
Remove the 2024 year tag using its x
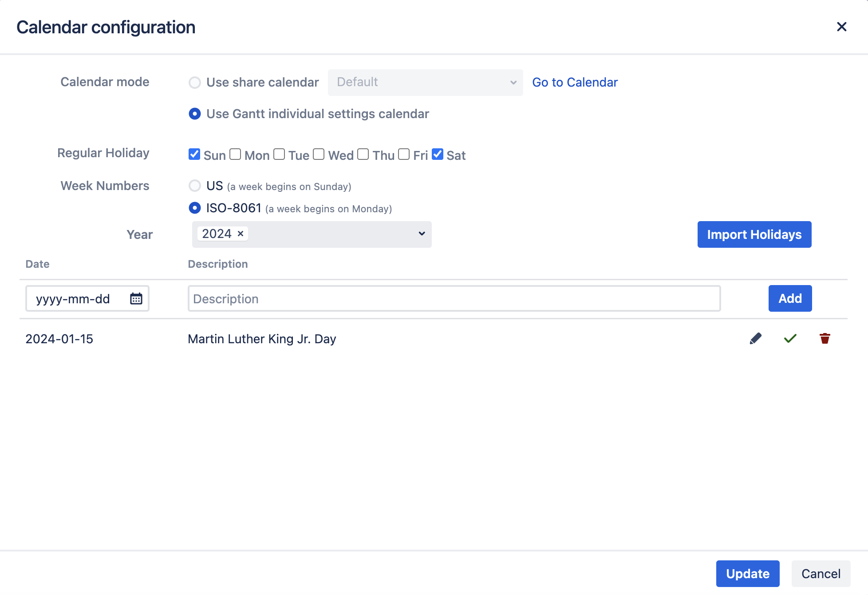tap(241, 234)
